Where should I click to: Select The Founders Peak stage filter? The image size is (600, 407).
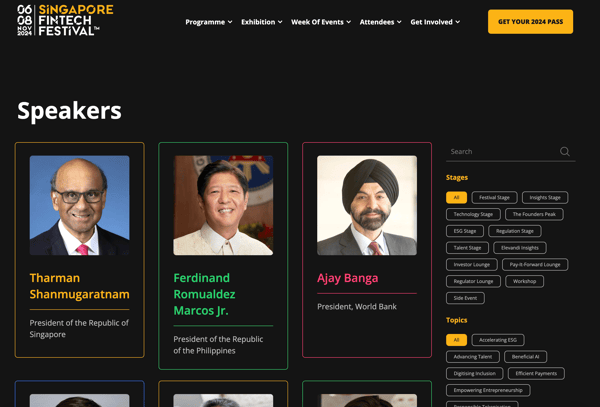[533, 214]
